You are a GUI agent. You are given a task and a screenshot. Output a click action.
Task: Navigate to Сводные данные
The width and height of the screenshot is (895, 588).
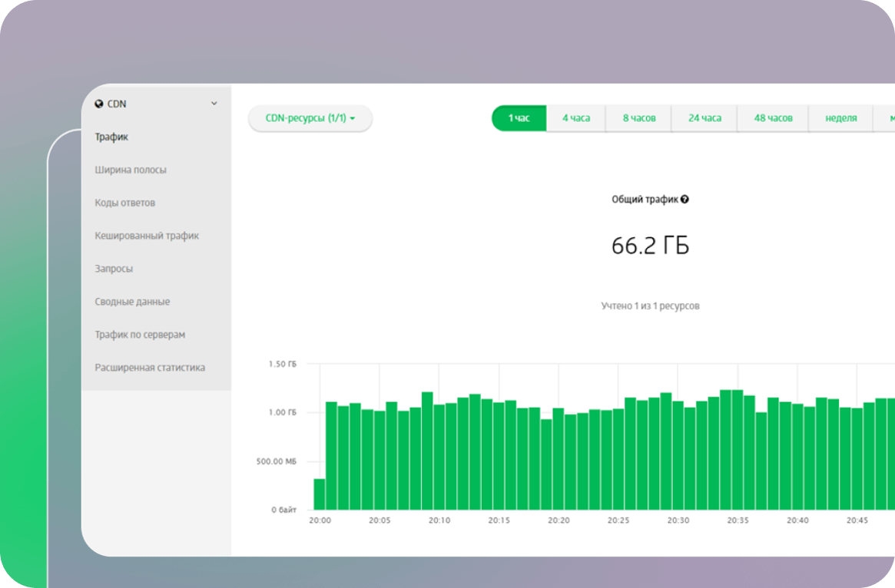coord(132,302)
